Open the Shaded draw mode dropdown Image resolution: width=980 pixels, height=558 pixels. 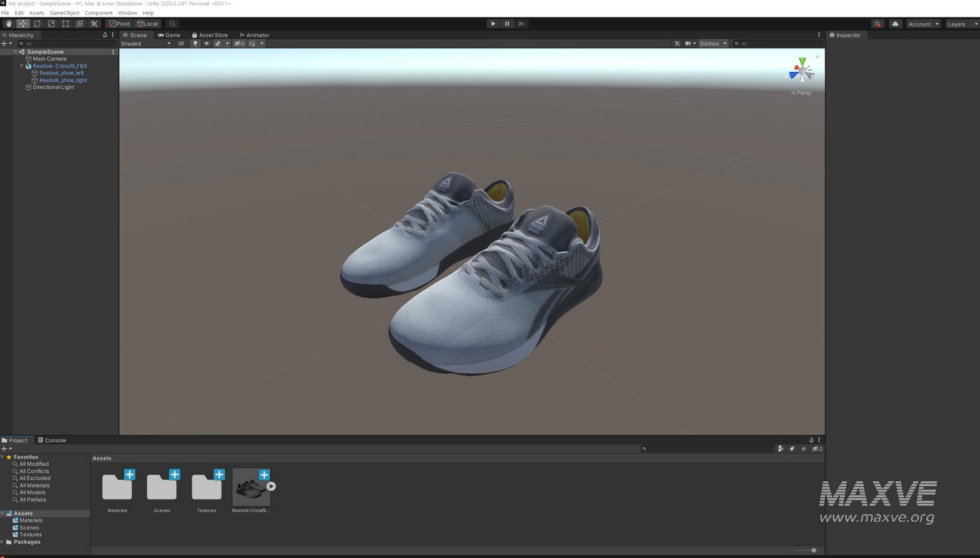pyautogui.click(x=146, y=43)
